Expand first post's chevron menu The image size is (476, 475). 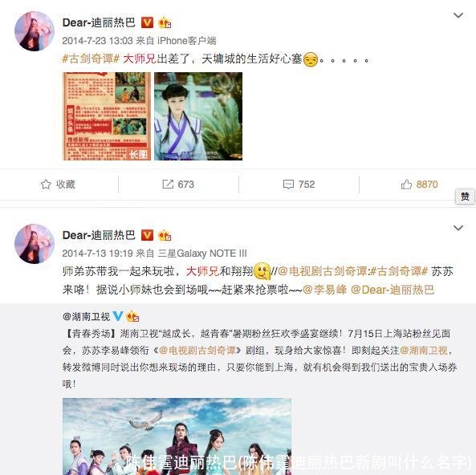[x=458, y=15]
